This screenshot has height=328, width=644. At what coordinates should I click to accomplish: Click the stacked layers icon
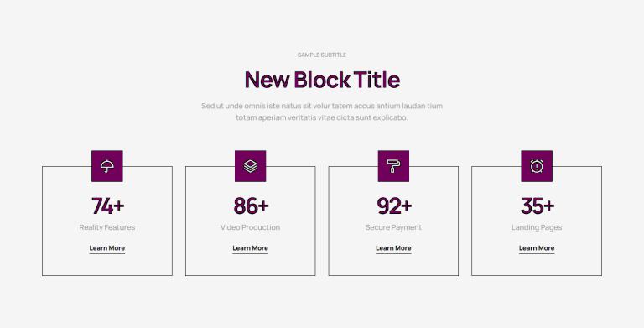pos(250,166)
